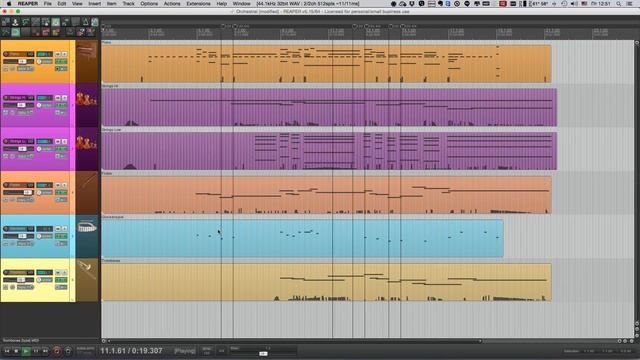The image size is (640, 360).
Task: Open the Actions menu
Action: coord(172,4)
